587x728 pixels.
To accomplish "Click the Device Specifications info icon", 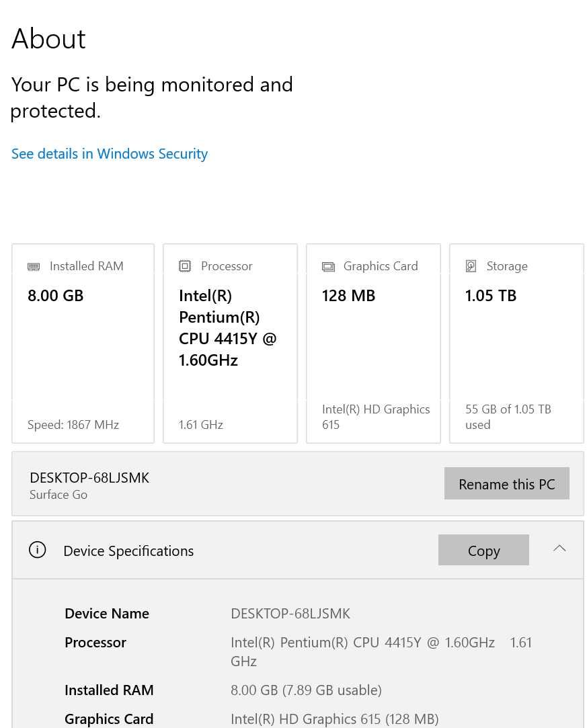I will [37, 550].
